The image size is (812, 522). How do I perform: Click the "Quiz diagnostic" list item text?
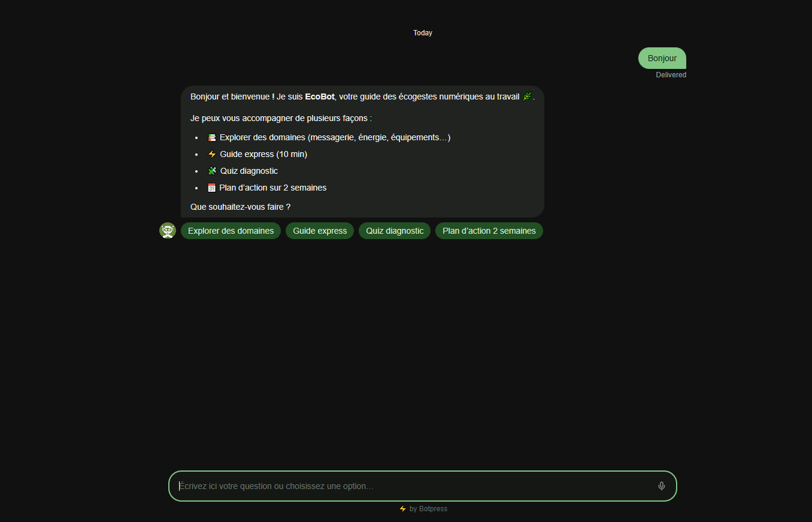[249, 171]
